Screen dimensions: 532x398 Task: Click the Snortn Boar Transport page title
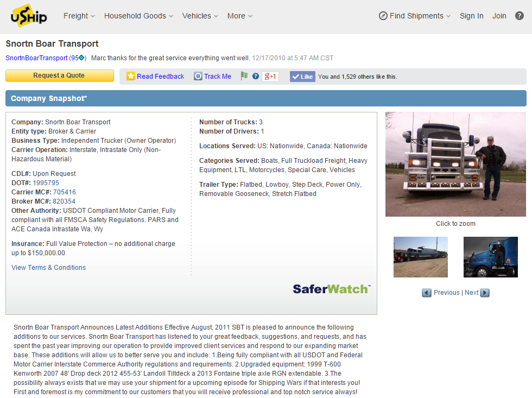[52, 44]
